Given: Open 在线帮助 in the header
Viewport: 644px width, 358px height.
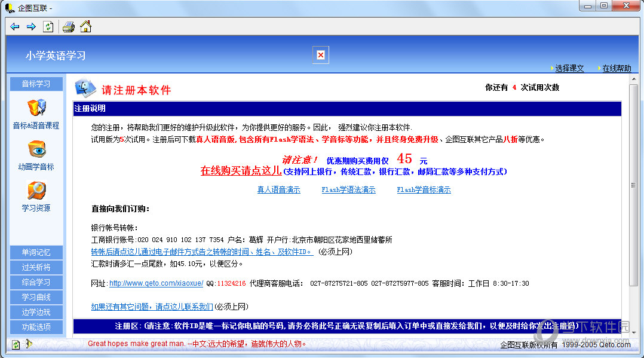Looking at the screenshot, I should (x=616, y=68).
